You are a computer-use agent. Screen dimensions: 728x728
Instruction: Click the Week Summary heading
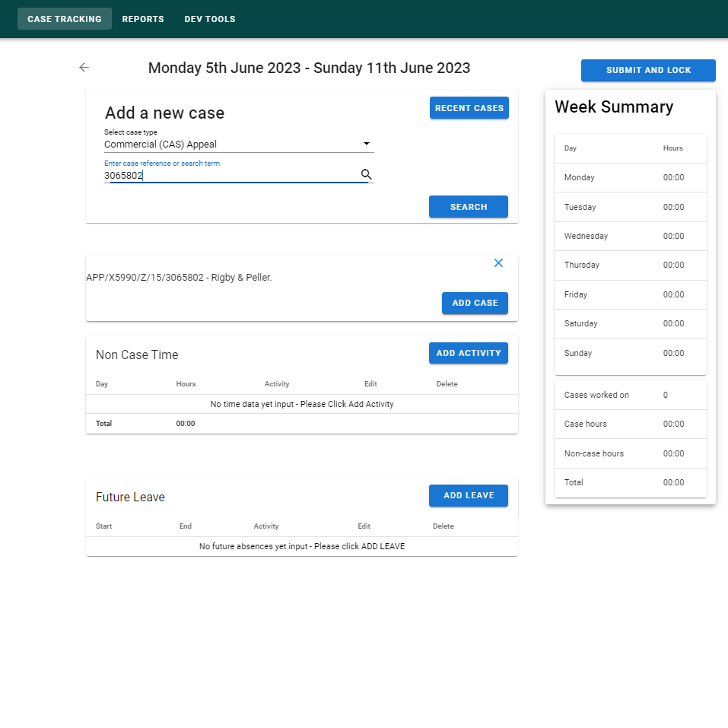pyautogui.click(x=614, y=106)
